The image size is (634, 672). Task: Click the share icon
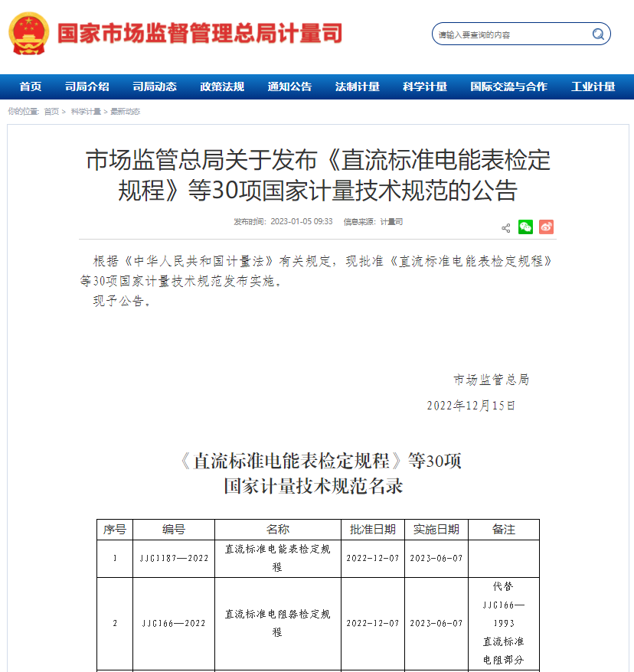point(505,227)
